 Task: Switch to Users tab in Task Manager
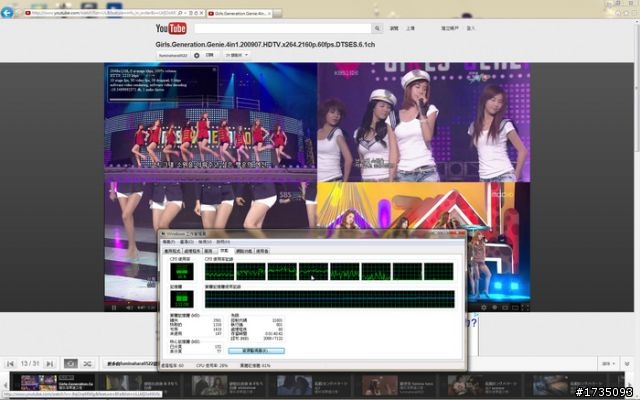(262, 251)
